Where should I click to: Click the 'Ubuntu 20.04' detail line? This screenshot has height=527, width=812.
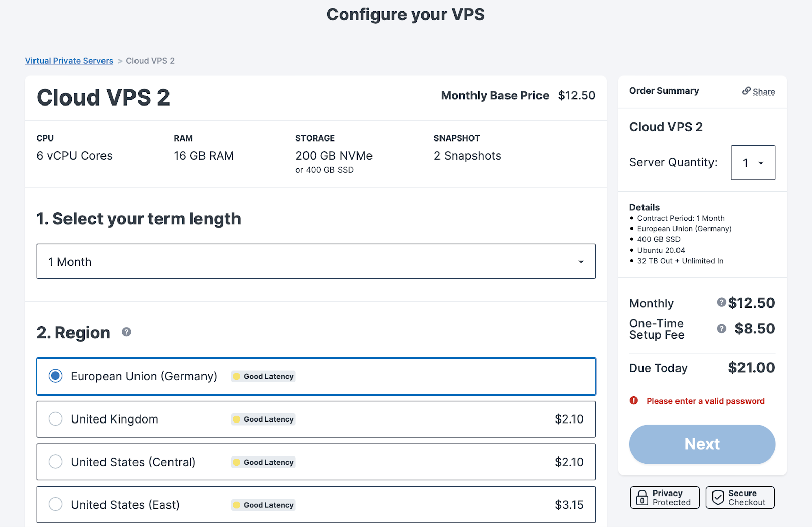661,250
